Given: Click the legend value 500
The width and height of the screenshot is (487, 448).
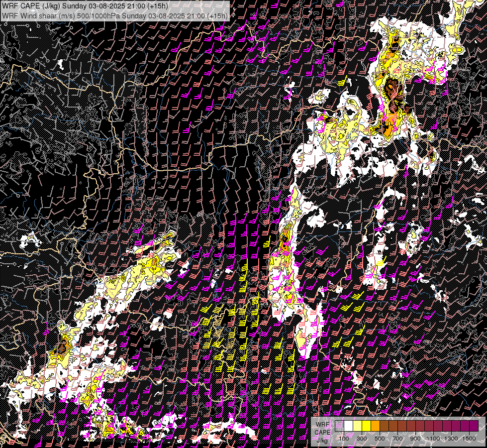Looking at the screenshot, I should click(x=380, y=439).
